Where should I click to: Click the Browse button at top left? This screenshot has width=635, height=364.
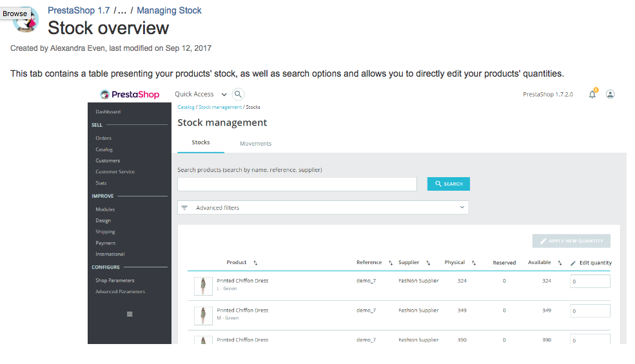click(x=15, y=14)
